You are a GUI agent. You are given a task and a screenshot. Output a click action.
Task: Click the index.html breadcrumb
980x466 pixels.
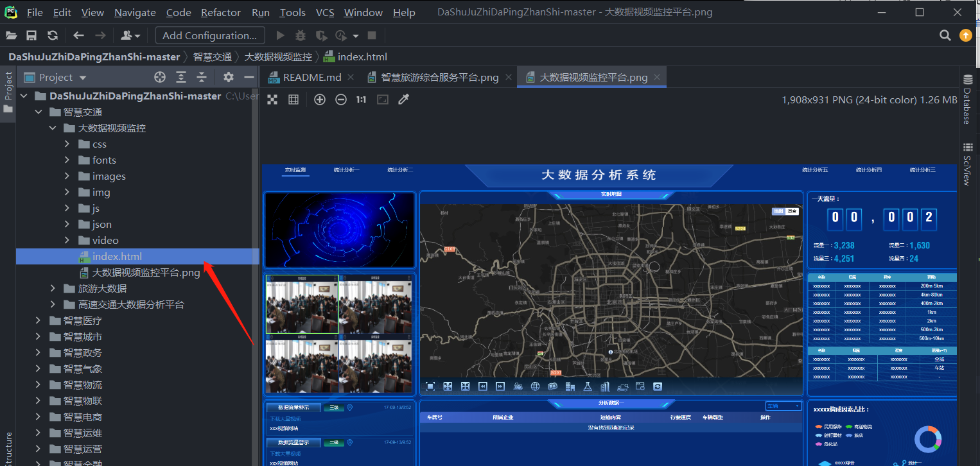(x=356, y=56)
